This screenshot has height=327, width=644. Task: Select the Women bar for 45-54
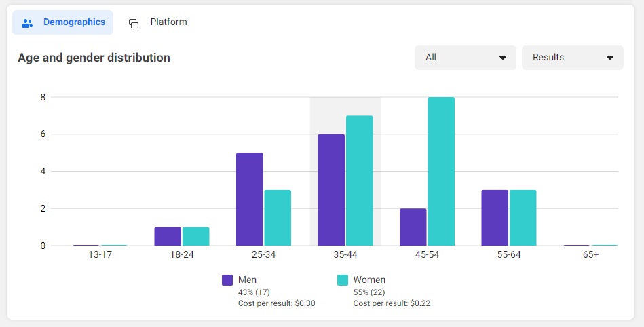coord(441,171)
